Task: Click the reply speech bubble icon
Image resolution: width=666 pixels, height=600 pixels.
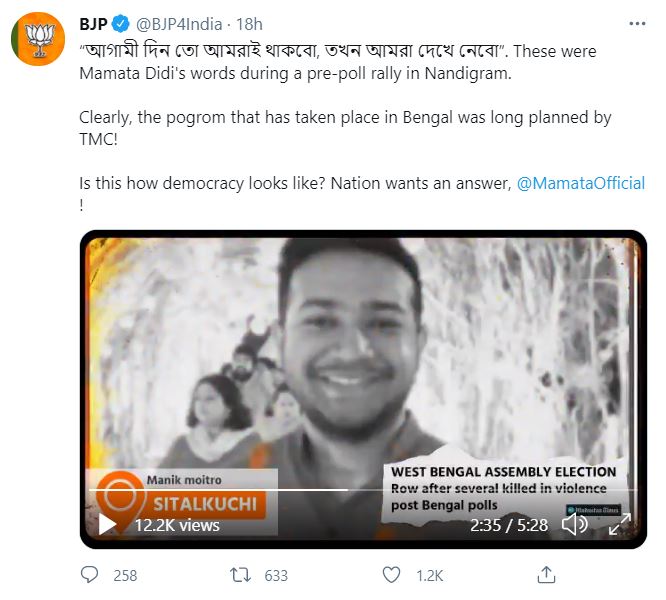Action: click(x=91, y=575)
